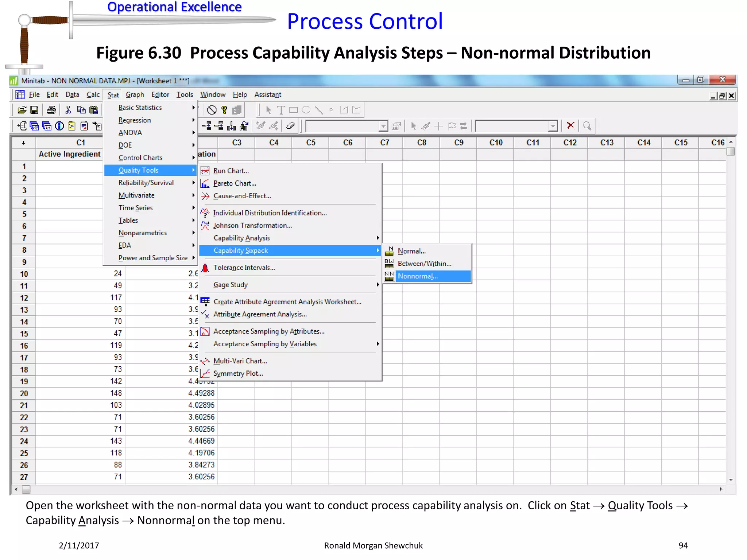Open Multi-Vari Chart... menu entry
The image size is (747, 560).
(x=290, y=361)
